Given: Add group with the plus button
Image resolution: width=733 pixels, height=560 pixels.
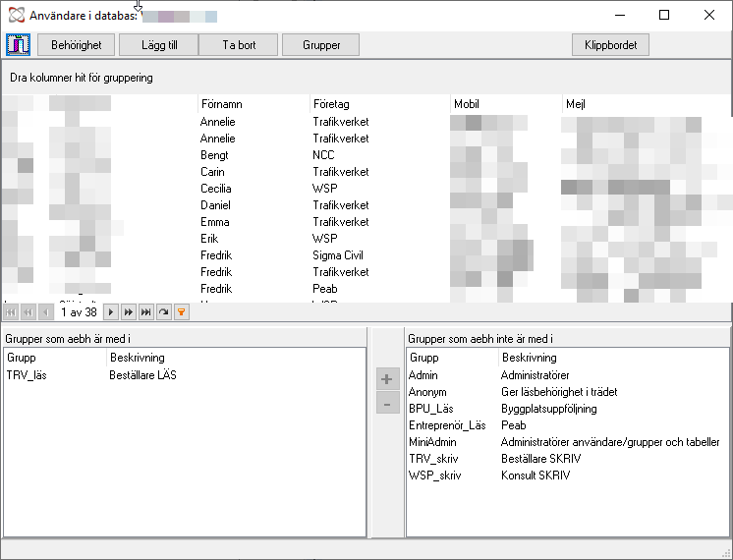Looking at the screenshot, I should [x=387, y=378].
